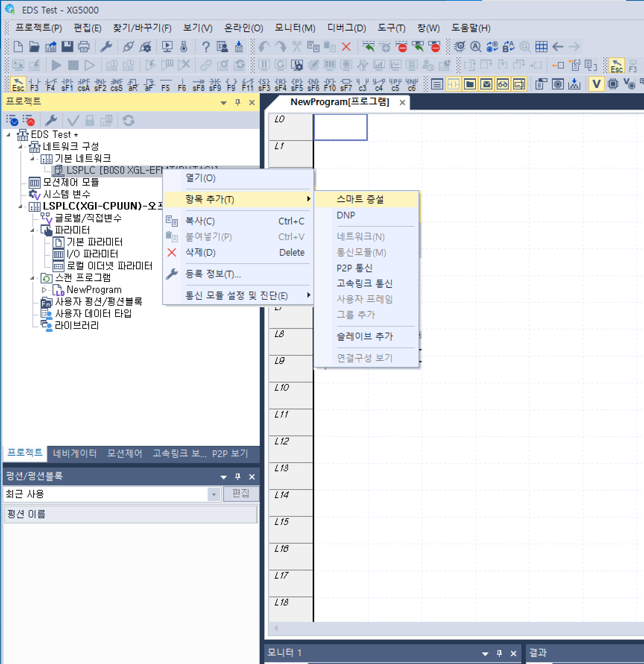Switch to the P2P 보기 tab
This screenshot has height=664, width=644.
pos(230,453)
